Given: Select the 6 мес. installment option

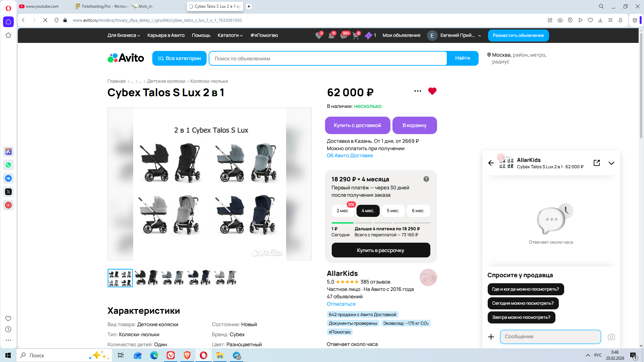Looking at the screenshot, I should [418, 211].
